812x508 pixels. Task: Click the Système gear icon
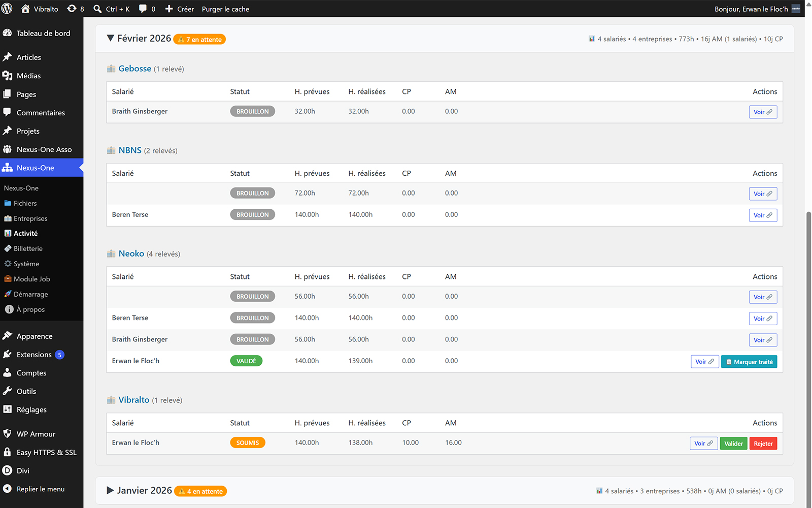coord(8,264)
